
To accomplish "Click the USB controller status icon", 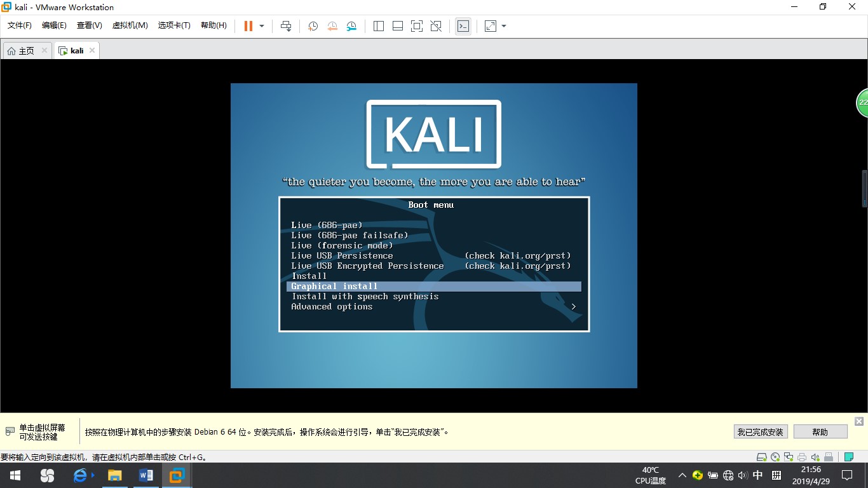I will tap(829, 457).
